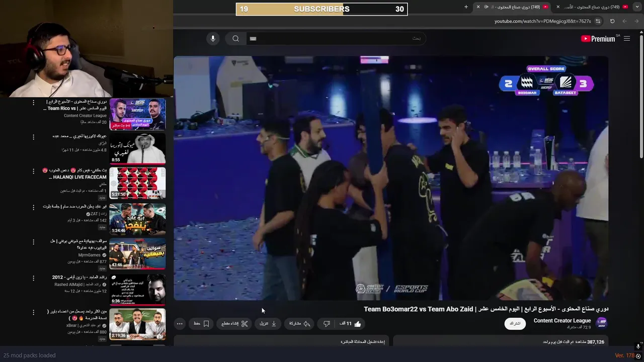The image size is (644, 362).
Task: Open options menu for Team Rico video
Action: tap(34, 103)
